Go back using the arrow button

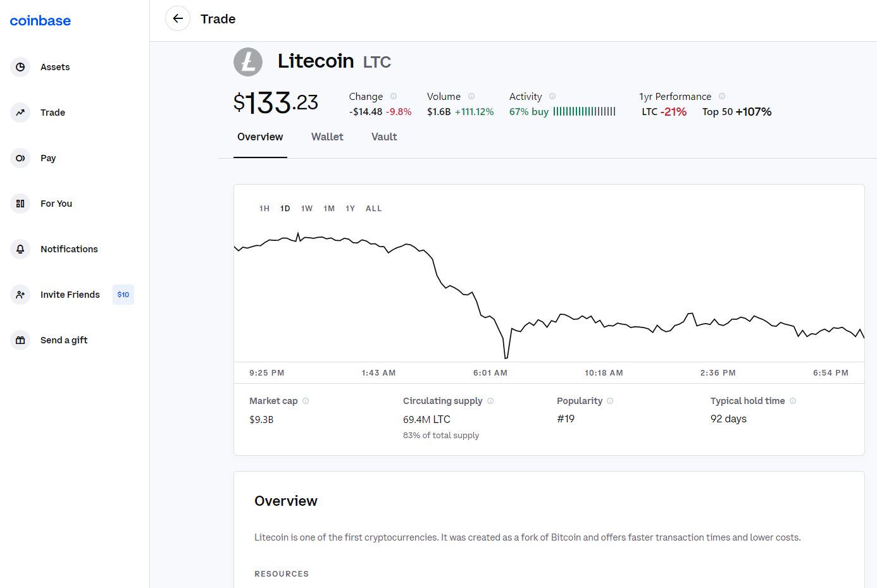point(178,18)
